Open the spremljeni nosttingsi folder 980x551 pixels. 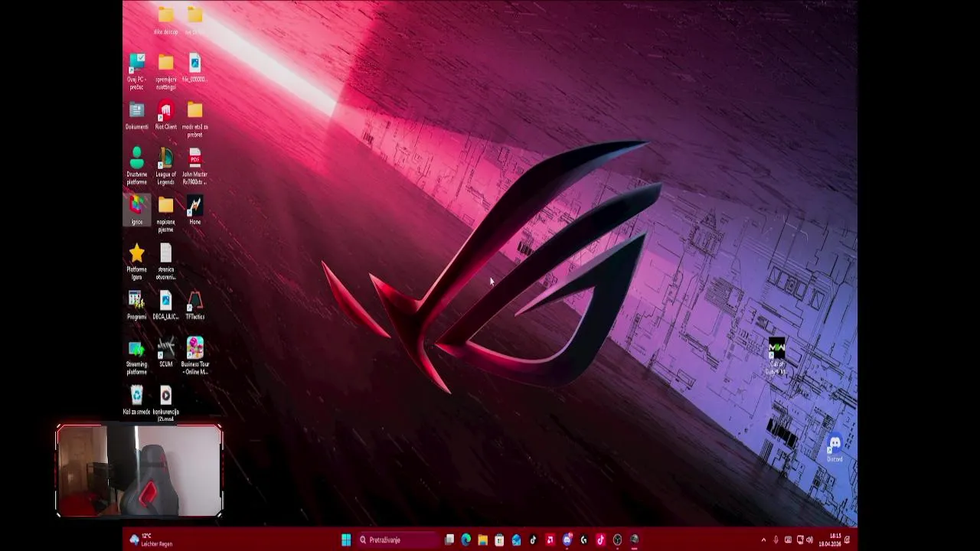pyautogui.click(x=165, y=71)
